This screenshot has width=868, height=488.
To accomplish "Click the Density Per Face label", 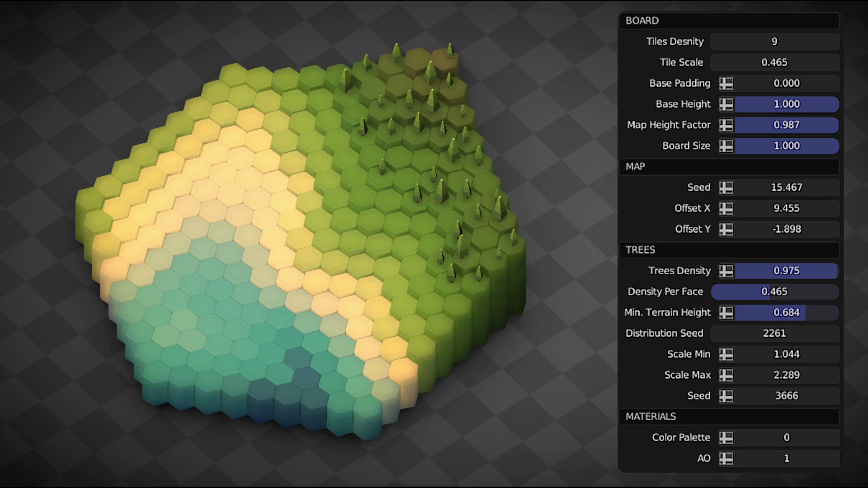I will (x=665, y=291).
